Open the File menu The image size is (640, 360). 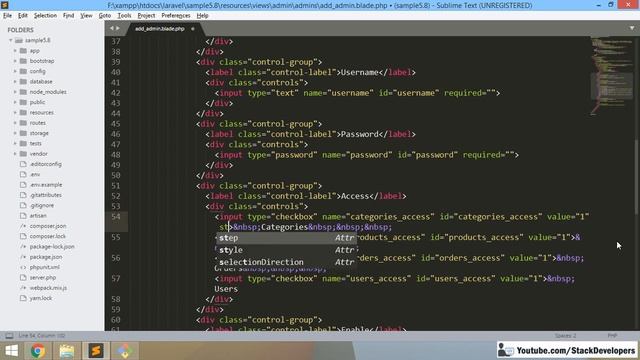click(7, 16)
